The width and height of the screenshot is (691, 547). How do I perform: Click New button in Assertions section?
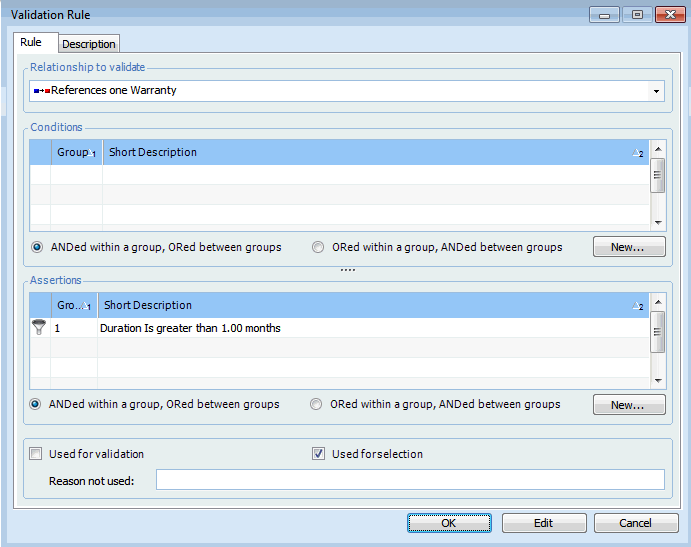click(629, 405)
